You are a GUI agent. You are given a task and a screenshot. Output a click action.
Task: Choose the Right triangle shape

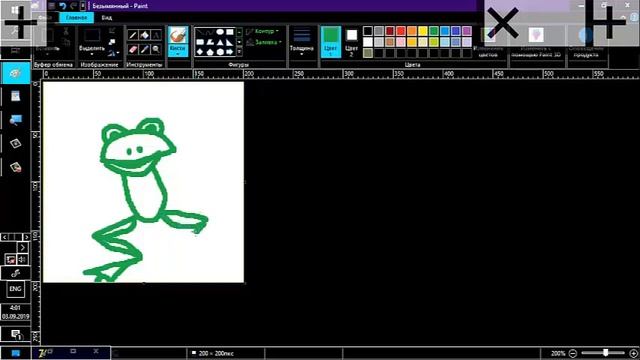pos(230,42)
